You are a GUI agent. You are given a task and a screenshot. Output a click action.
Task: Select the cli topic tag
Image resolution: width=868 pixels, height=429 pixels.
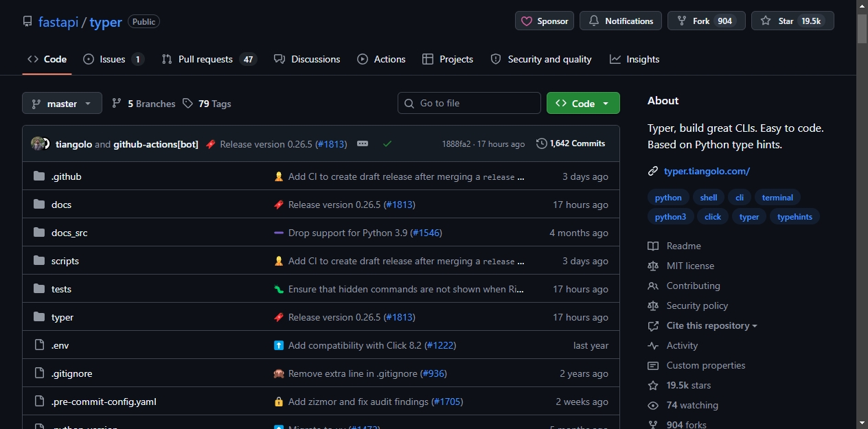click(740, 198)
